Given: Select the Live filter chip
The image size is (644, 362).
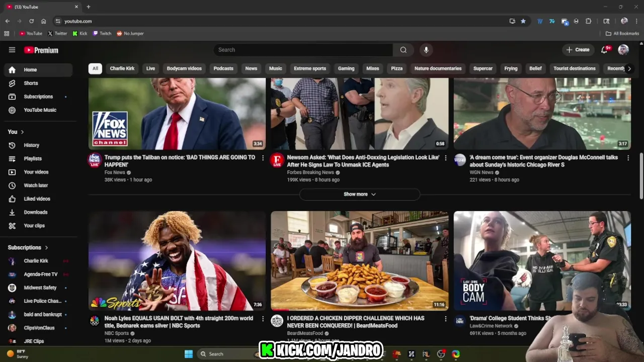Looking at the screenshot, I should point(150,68).
